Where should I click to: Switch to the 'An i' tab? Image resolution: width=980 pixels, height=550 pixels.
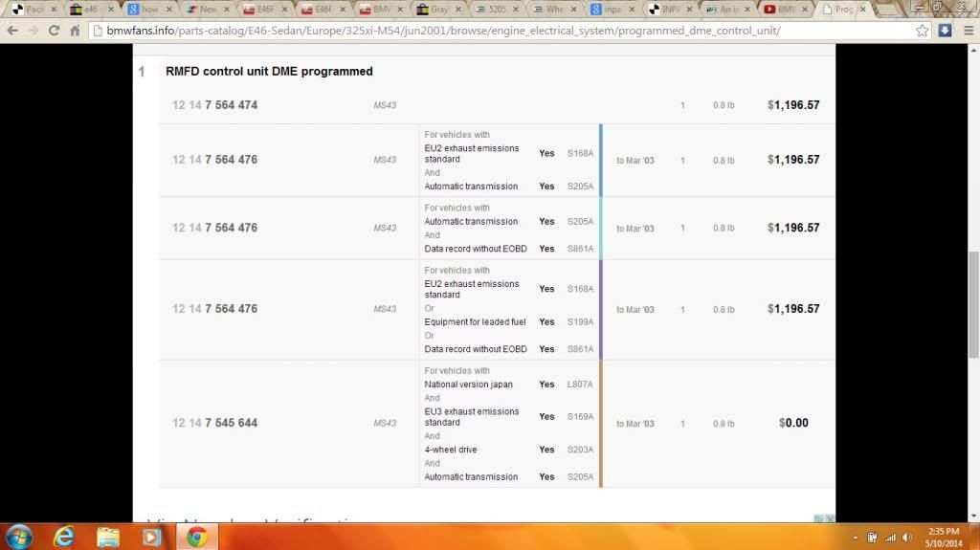coord(728,10)
